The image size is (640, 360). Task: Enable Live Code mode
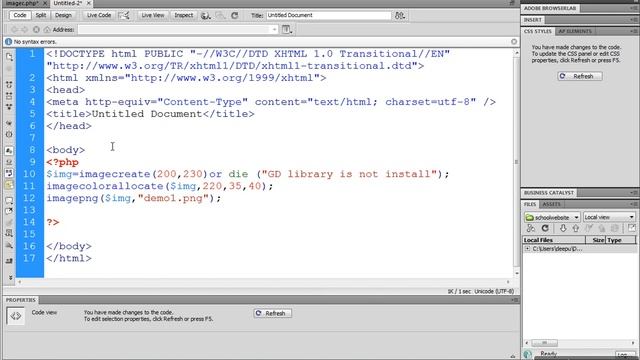99,15
